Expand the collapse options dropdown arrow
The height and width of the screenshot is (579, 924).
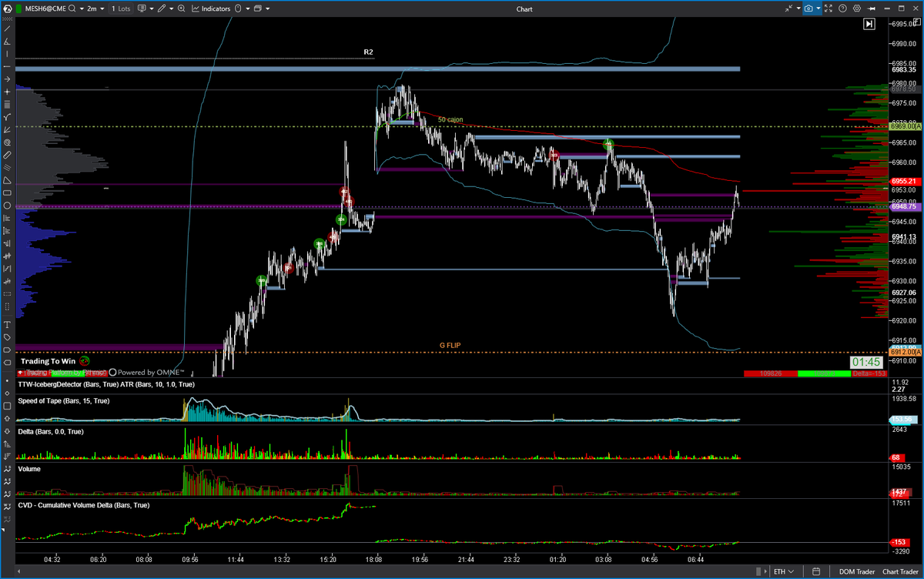(x=798, y=8)
